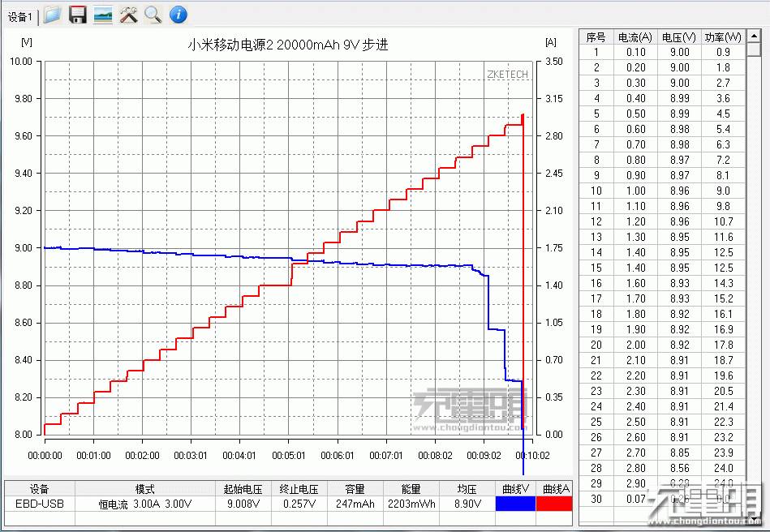Select the 设备1 device tab
770x532 pixels.
point(20,17)
